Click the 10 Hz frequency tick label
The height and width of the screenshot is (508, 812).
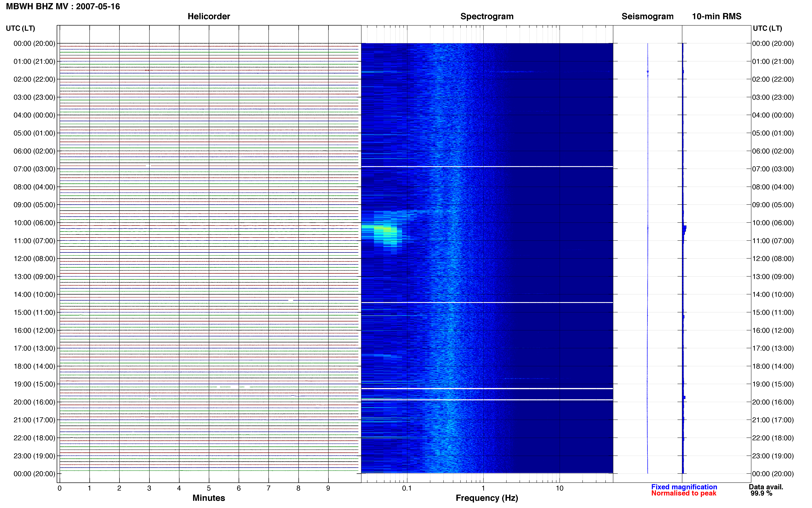tap(559, 488)
